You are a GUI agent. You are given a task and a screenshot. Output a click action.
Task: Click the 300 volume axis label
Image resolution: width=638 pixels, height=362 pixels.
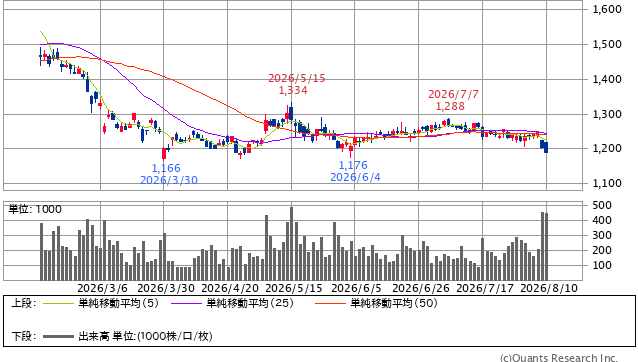coord(602,235)
